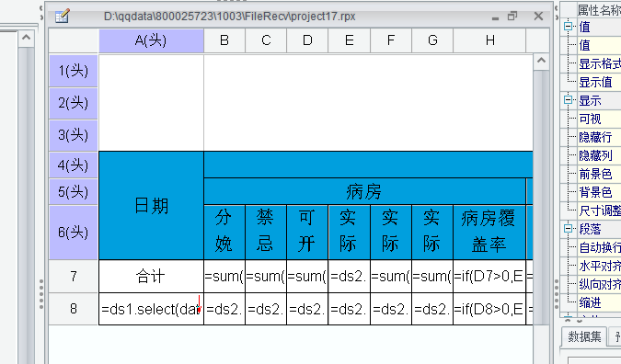Select the 显示格式 property row

coord(599,63)
